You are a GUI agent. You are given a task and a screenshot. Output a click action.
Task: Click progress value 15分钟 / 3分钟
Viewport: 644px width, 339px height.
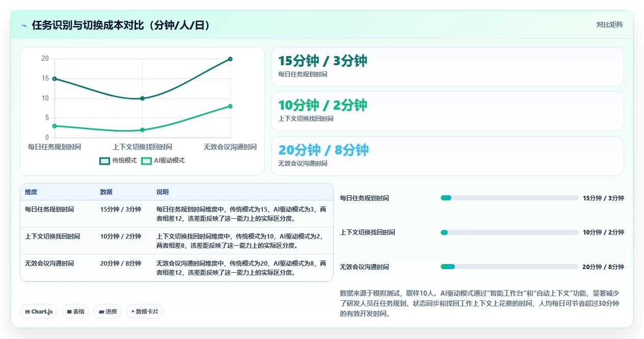603,198
